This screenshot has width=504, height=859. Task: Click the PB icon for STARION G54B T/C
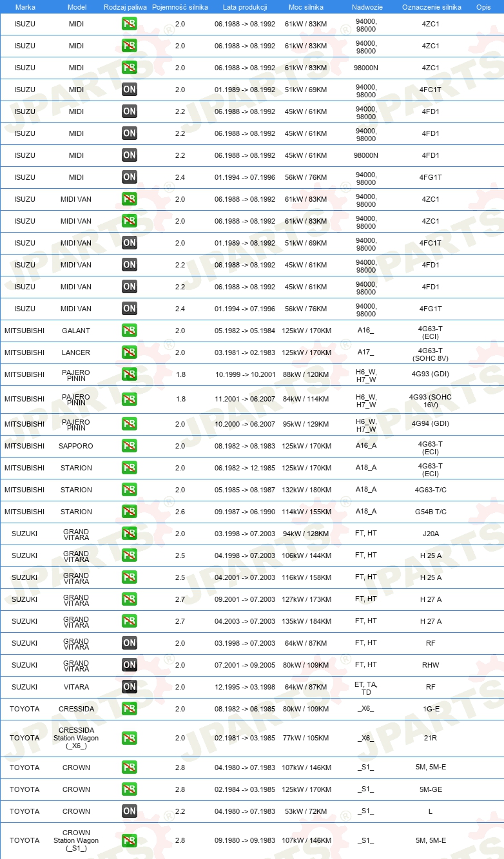(x=130, y=512)
